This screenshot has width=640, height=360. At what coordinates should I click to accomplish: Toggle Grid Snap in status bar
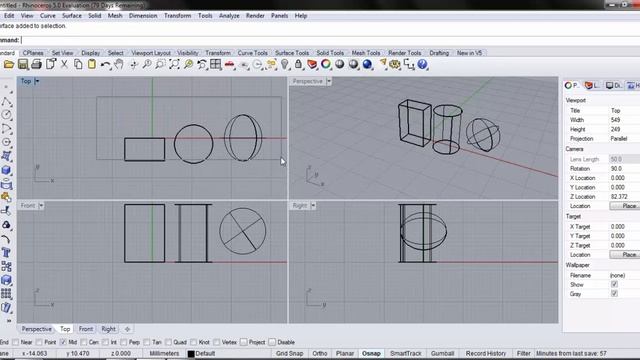289,353
